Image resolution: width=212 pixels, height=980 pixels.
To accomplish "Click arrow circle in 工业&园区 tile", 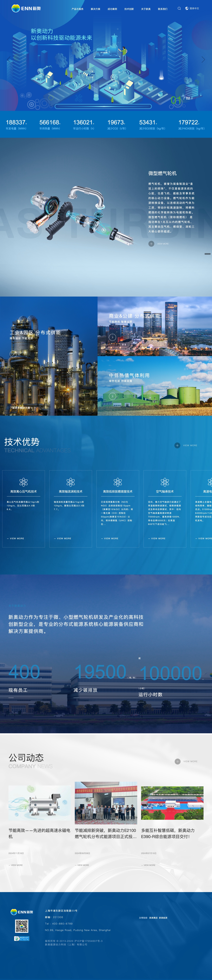I will pyautogui.click(x=13, y=354).
